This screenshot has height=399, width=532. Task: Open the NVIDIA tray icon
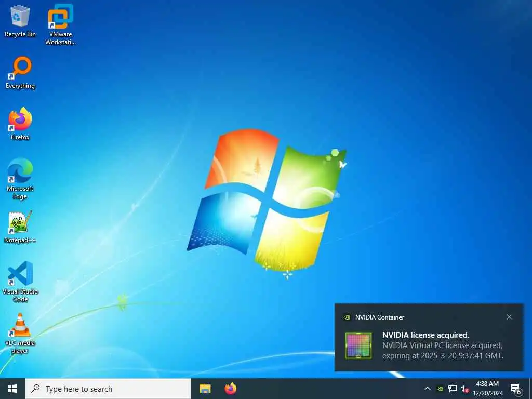(440, 389)
